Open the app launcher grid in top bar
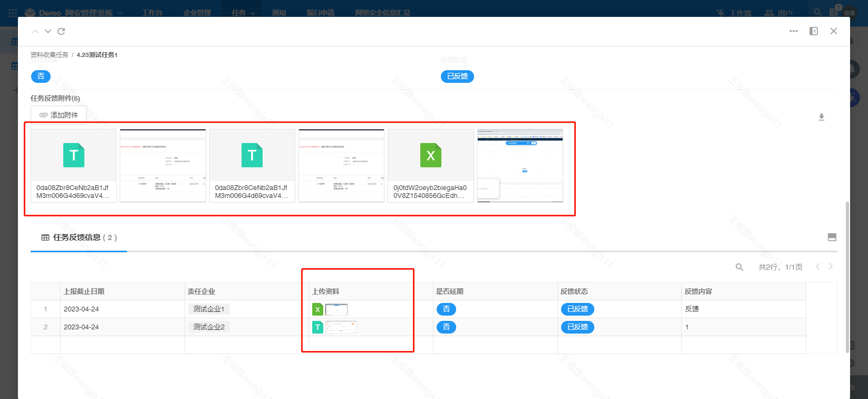Image resolution: width=868 pixels, height=399 pixels. 13,13
